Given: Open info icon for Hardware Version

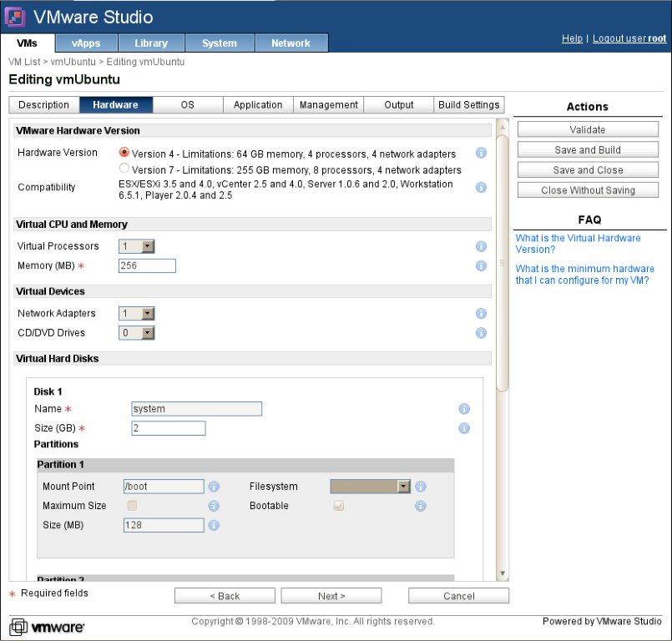Looking at the screenshot, I should 482,153.
